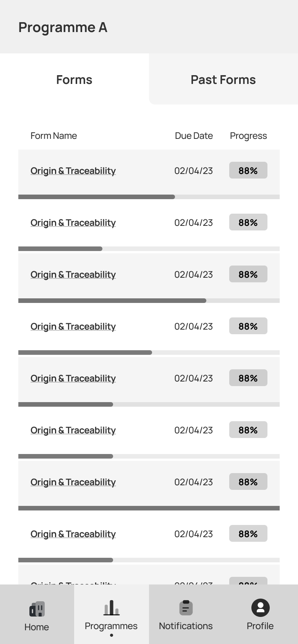This screenshot has width=298, height=644.
Task: Click the Programme A page title
Action: pos(63,27)
